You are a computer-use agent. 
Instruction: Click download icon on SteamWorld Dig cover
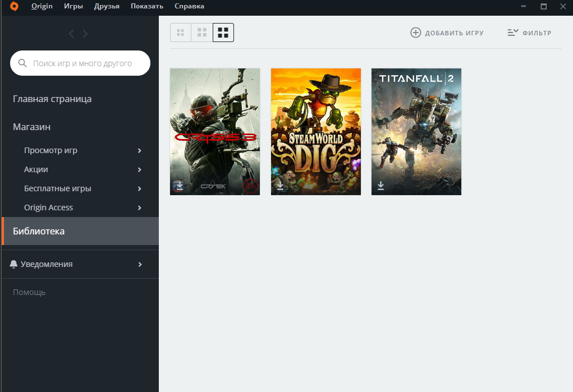point(280,186)
